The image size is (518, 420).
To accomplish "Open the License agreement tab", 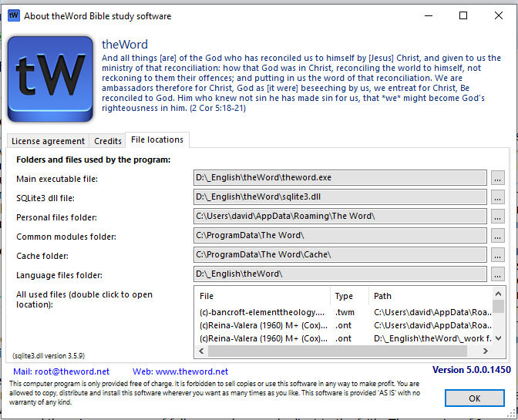I will pos(48,141).
